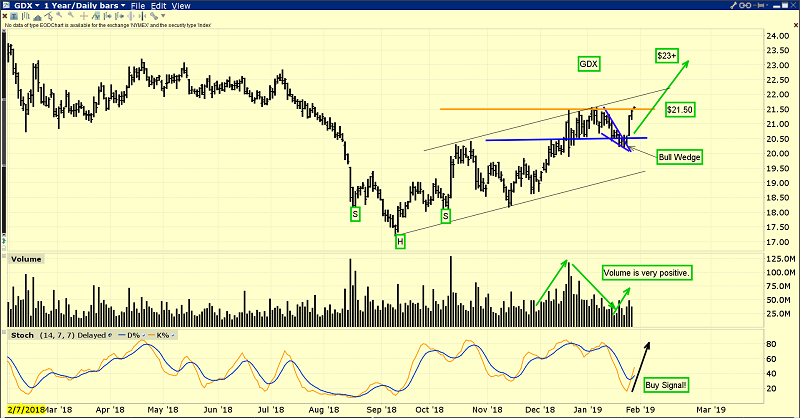
Task: Click the Feb '19 time axis label
Action: (x=640, y=410)
